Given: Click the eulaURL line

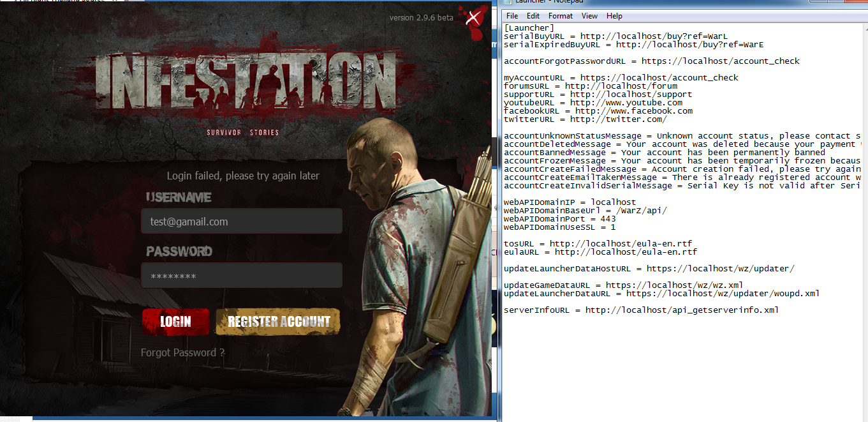Looking at the screenshot, I should point(600,252).
